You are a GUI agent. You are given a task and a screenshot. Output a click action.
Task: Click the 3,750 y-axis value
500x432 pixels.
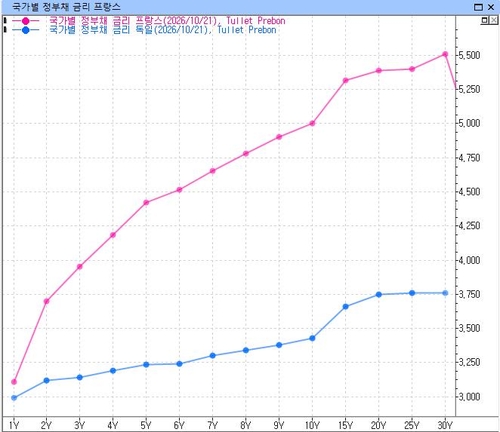click(469, 294)
